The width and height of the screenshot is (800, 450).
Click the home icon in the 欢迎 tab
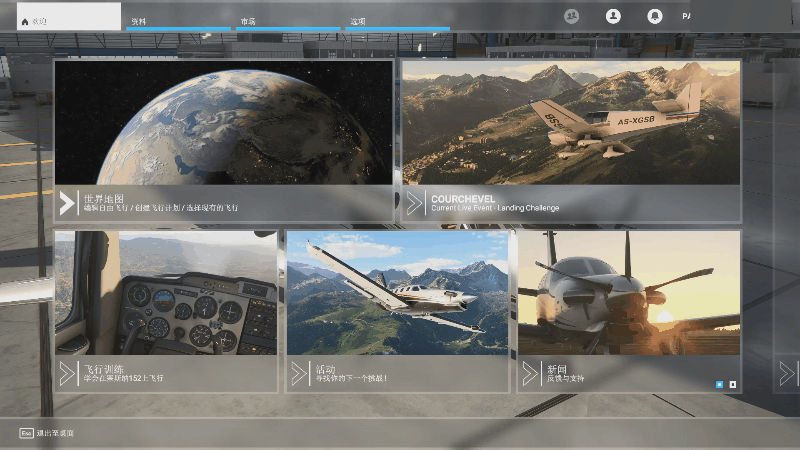[x=24, y=22]
